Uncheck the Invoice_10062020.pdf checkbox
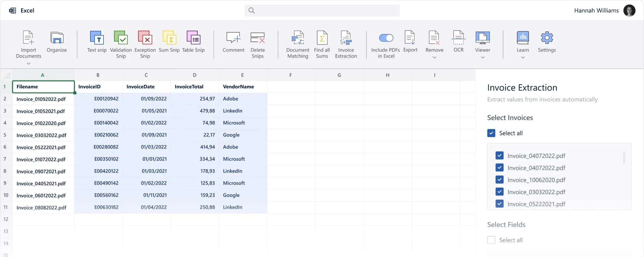Screen dimensions: 644x257 [x=500, y=180]
